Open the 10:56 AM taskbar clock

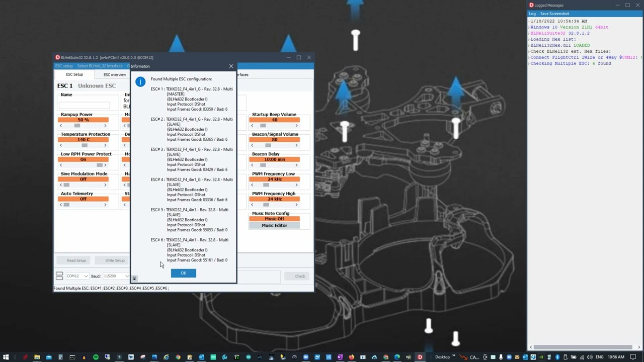coord(616,357)
